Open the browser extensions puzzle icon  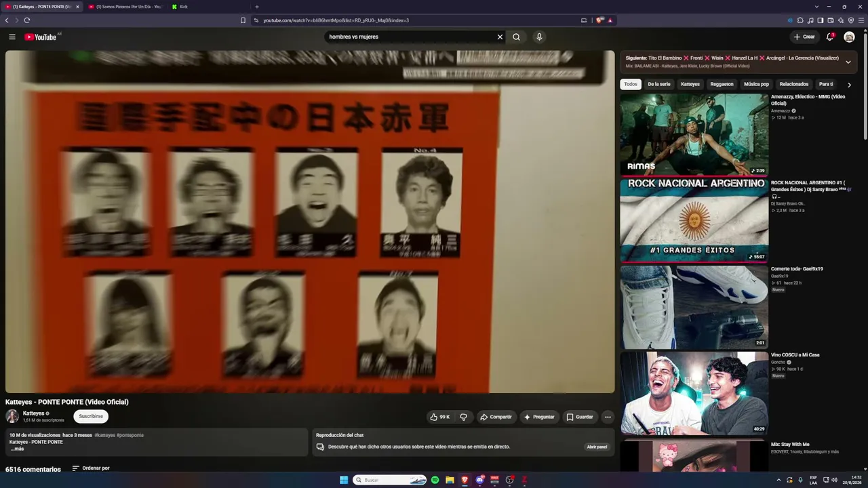[800, 20]
